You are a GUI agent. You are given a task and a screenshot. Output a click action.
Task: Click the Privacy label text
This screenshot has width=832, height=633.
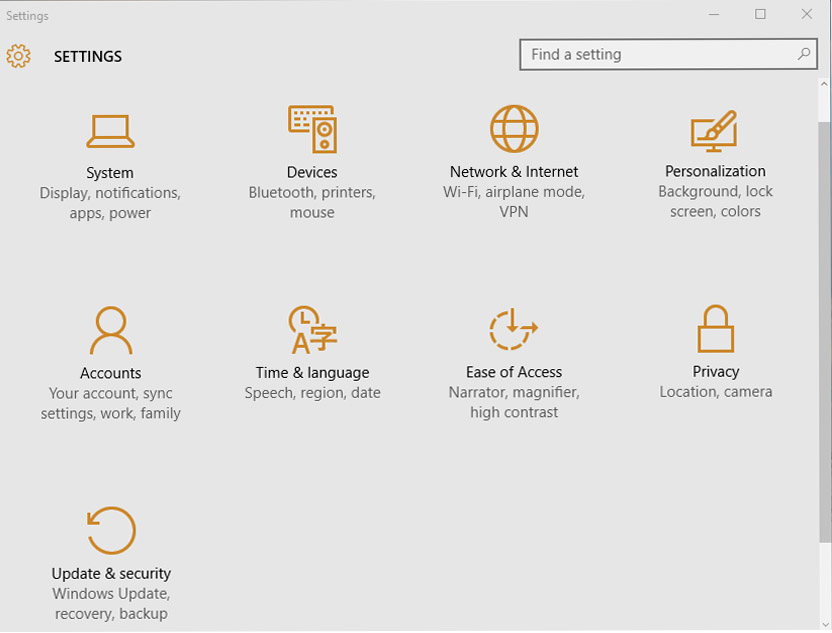[716, 372]
